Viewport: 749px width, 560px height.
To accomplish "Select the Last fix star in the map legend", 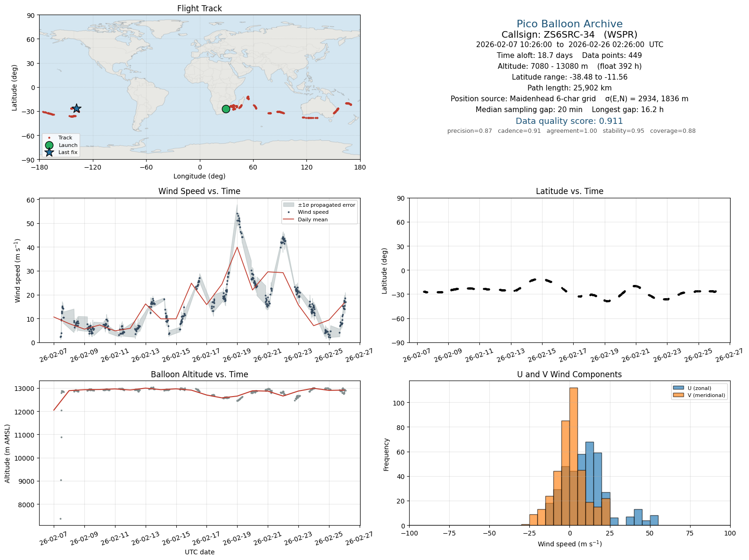I will [49, 152].
